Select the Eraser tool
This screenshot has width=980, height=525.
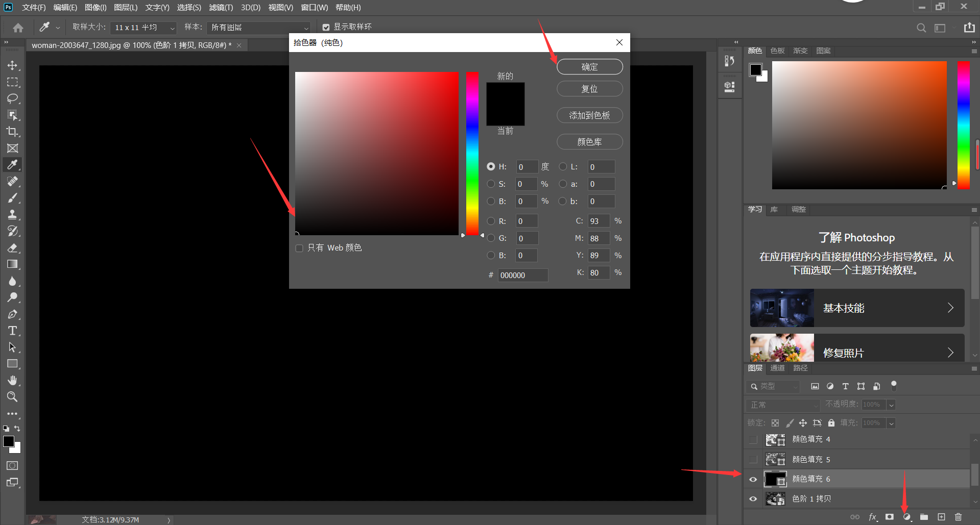tap(12, 248)
